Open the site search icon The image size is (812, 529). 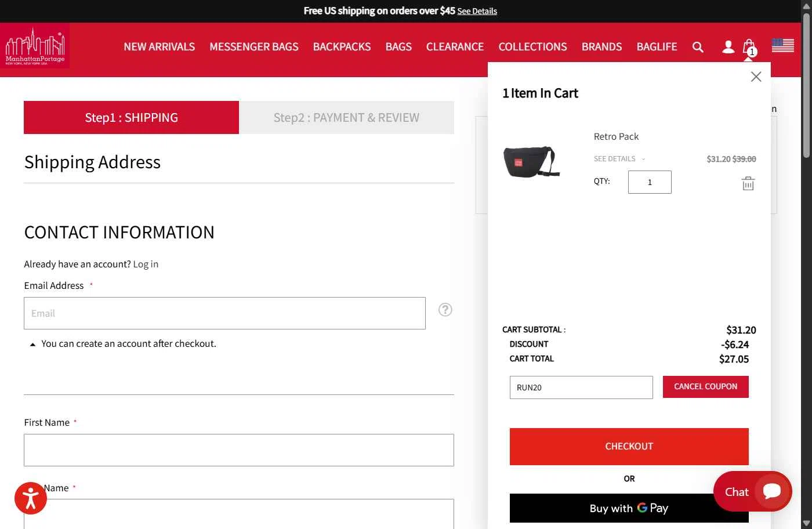[x=698, y=47]
